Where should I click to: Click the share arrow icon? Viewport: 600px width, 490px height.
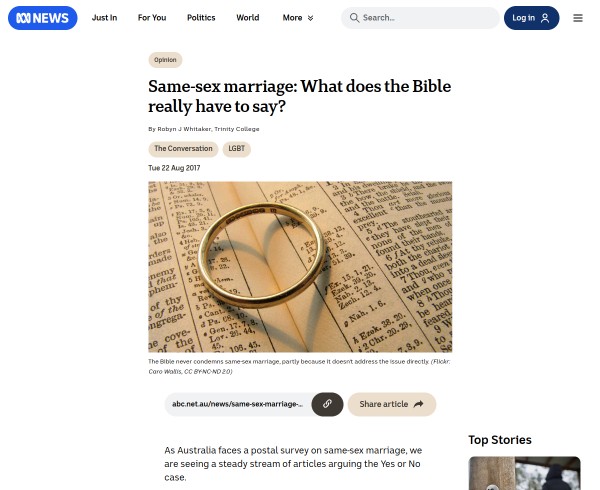click(x=419, y=404)
